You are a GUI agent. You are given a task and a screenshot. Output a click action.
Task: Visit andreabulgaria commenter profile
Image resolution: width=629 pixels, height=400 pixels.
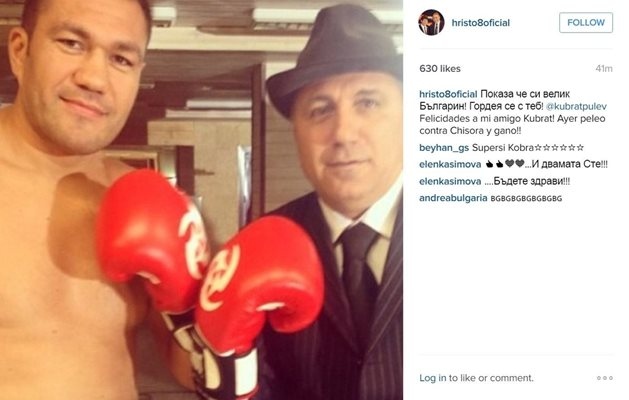pyautogui.click(x=453, y=198)
